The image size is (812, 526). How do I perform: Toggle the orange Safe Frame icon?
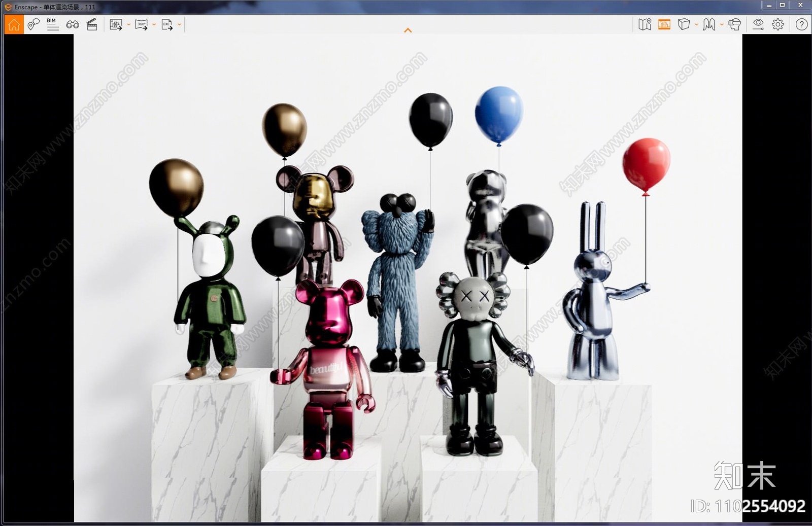click(664, 24)
